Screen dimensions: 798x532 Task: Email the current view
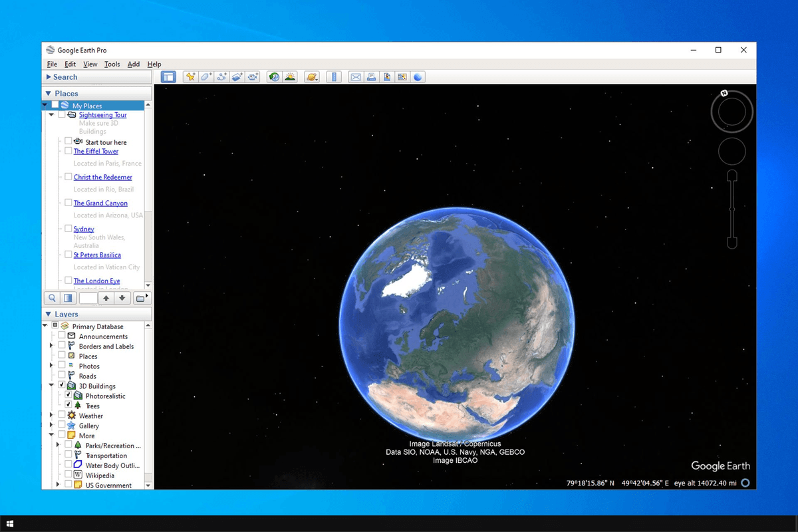355,76
